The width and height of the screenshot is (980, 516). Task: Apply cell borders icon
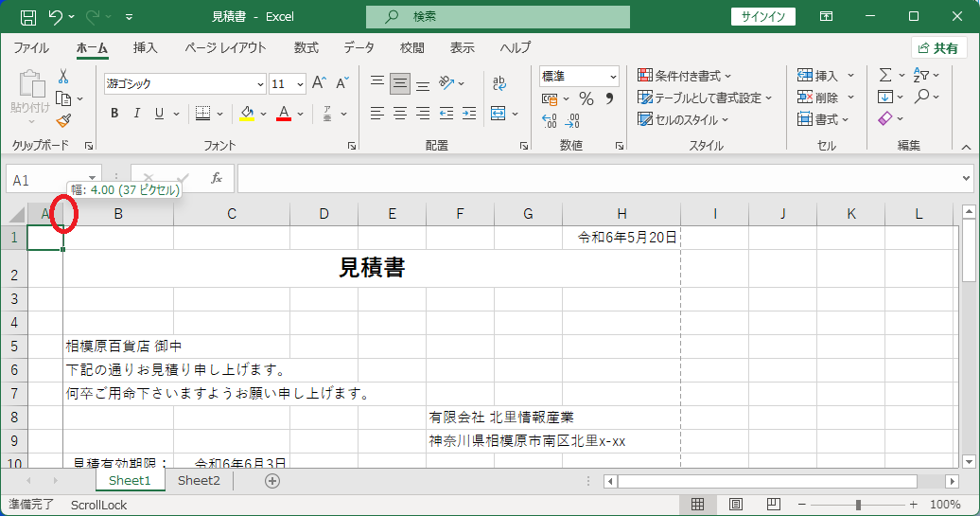coord(202,114)
